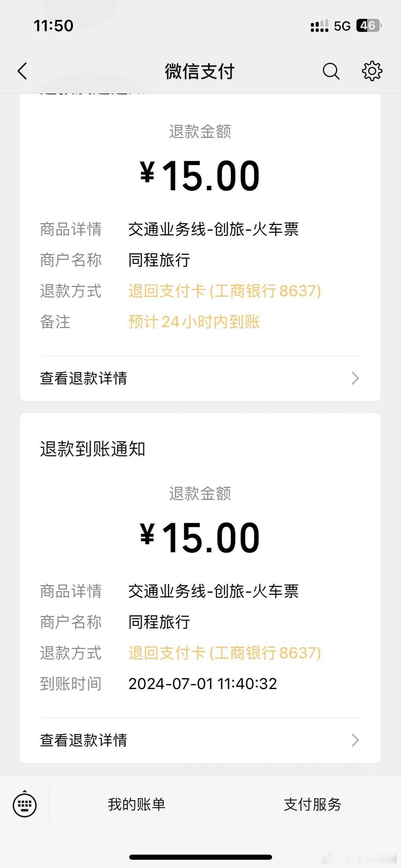The image size is (401, 868).
Task: Open the 退款到账通知 card title
Action: [93, 449]
